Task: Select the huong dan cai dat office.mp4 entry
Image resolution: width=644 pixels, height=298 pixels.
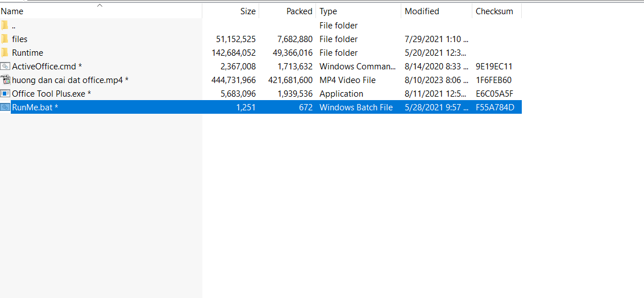Action: pyautogui.click(x=261, y=80)
